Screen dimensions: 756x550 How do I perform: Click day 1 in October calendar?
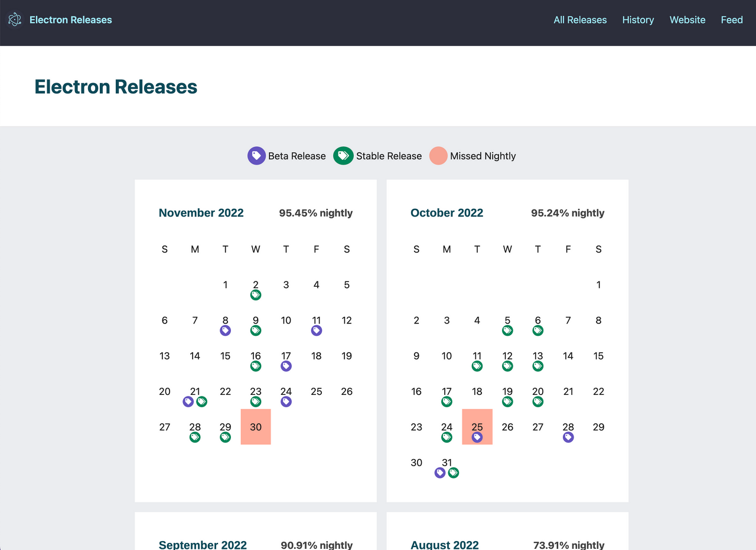point(598,285)
